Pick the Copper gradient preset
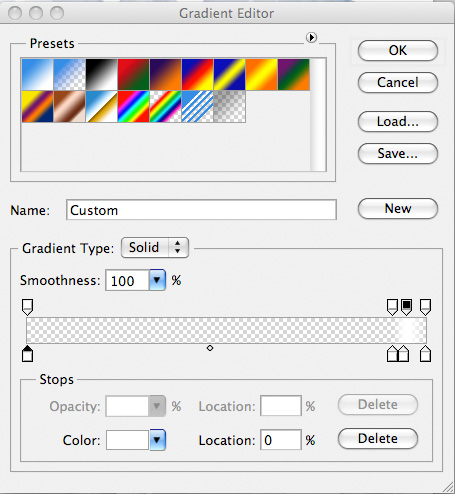The width and height of the screenshot is (455, 494). pyautogui.click(x=69, y=107)
